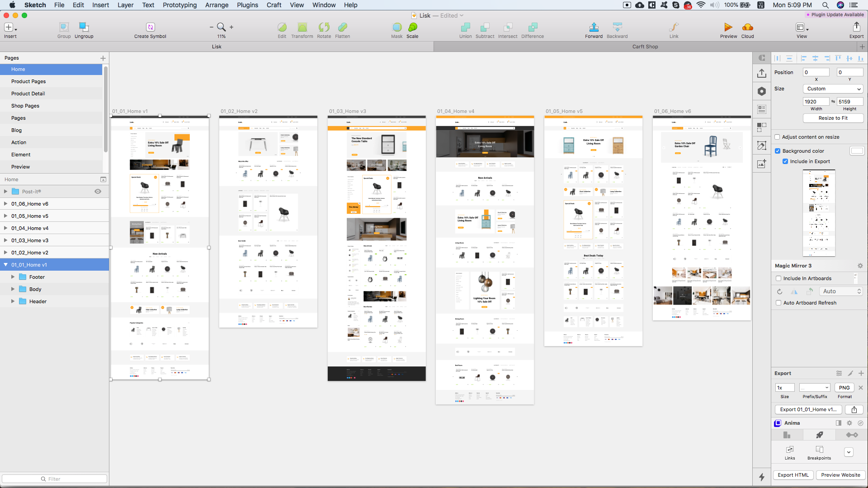The height and width of the screenshot is (488, 868).
Task: Add new export size with plus
Action: click(861, 373)
